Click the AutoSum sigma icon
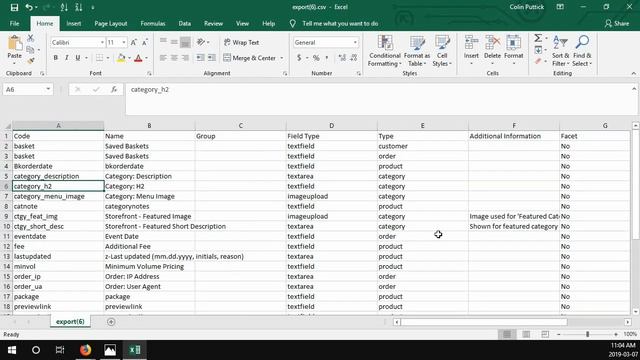Image resolution: width=640 pixels, height=360 pixels. point(538,38)
